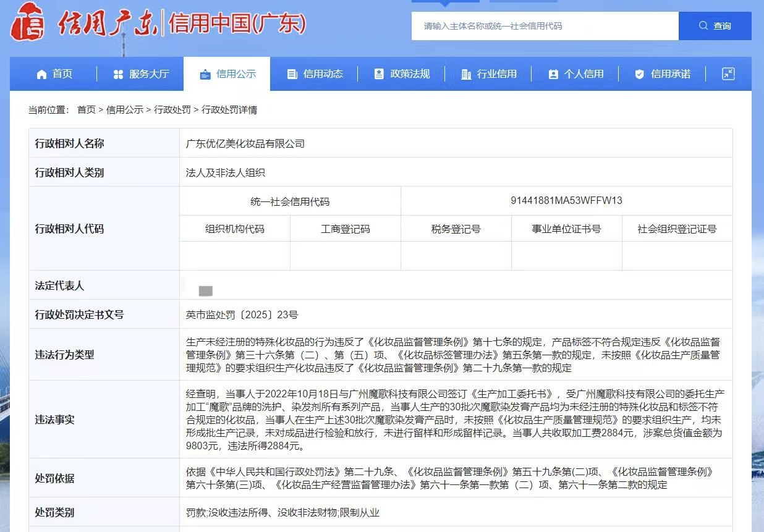The width and height of the screenshot is (764, 532).
Task: Click the 处罚依据 label
Action: 54,478
